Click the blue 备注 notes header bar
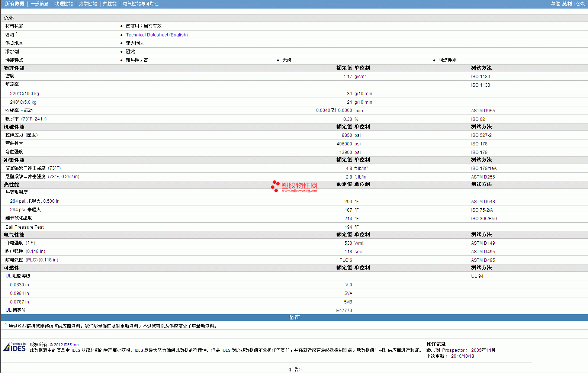 [294, 317]
